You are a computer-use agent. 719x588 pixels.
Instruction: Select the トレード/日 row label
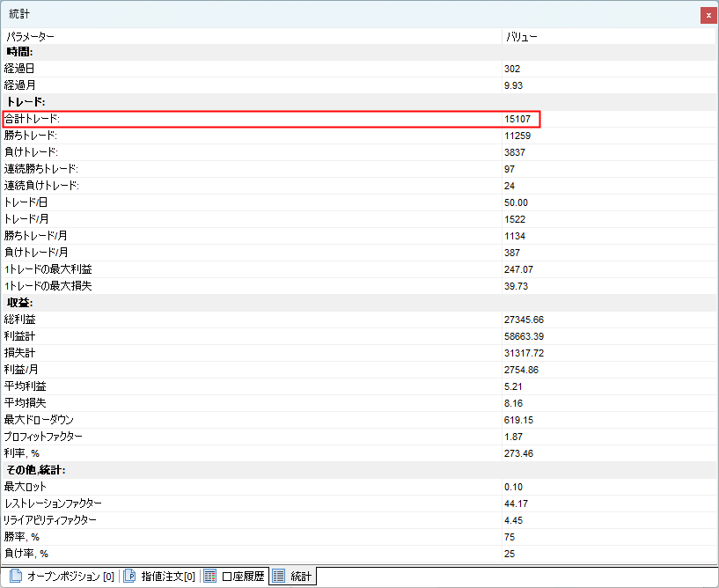click(26, 202)
